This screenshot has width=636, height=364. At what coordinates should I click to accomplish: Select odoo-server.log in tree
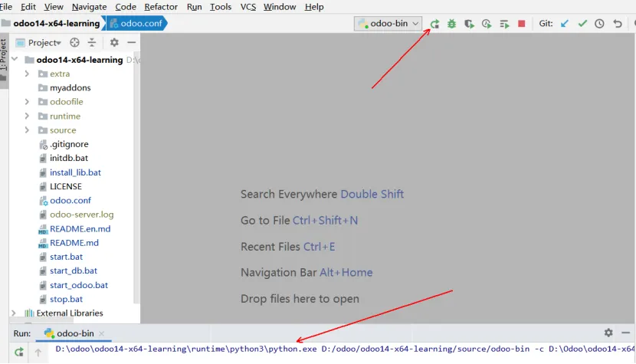pos(81,215)
